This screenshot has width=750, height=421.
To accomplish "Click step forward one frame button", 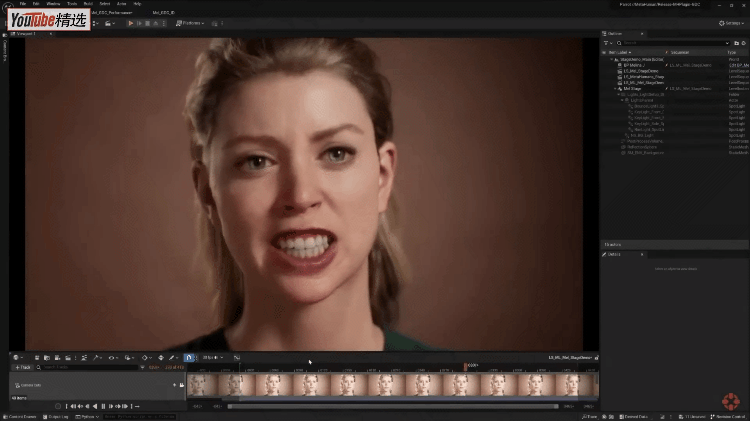I will point(110,406).
